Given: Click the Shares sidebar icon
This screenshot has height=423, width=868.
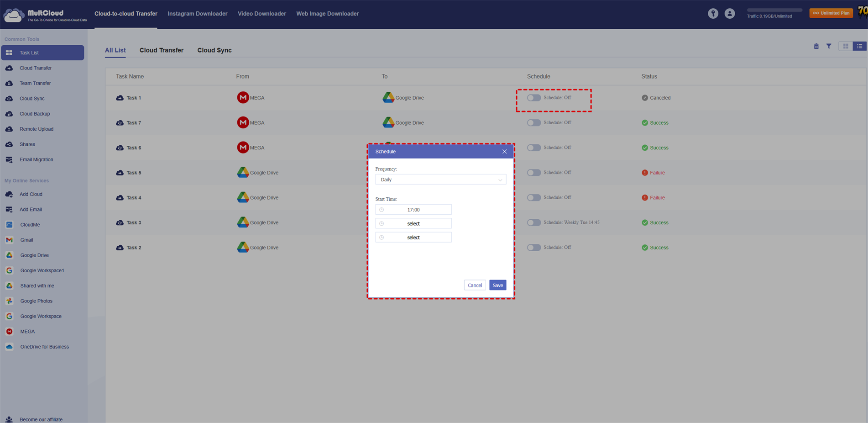Looking at the screenshot, I should tap(9, 144).
